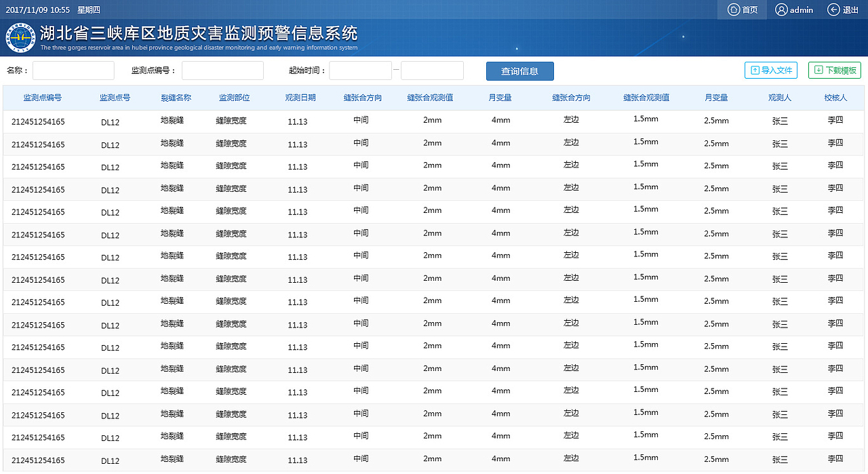Open the admin user account icon
Image resolution: width=868 pixels, height=474 pixels.
coord(781,9)
